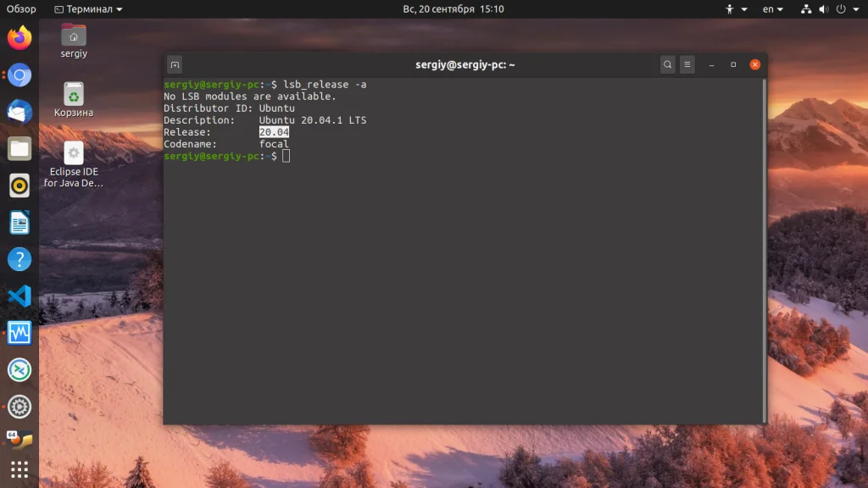Screen dimensions: 868x488
Task: Open the accessibility menu
Action: (737, 8)
